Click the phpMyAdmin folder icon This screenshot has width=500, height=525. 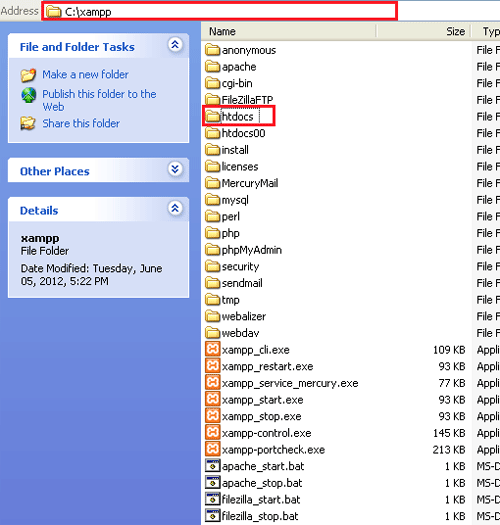212,249
